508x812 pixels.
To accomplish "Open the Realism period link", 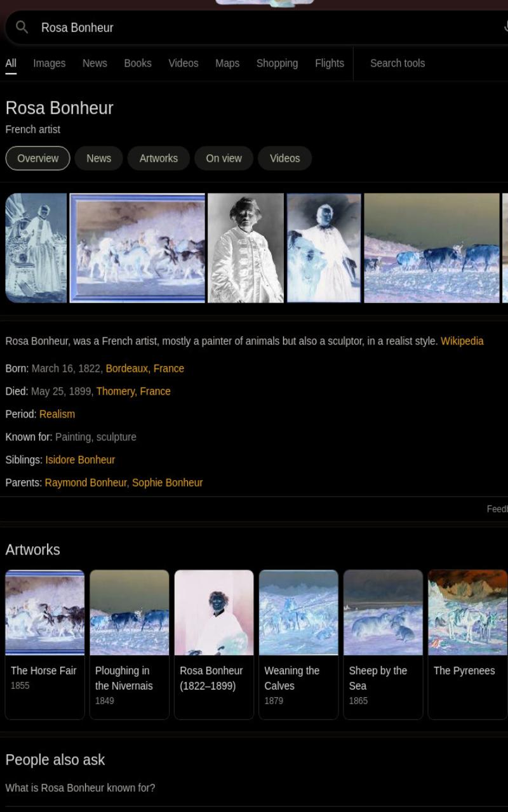I will click(57, 414).
